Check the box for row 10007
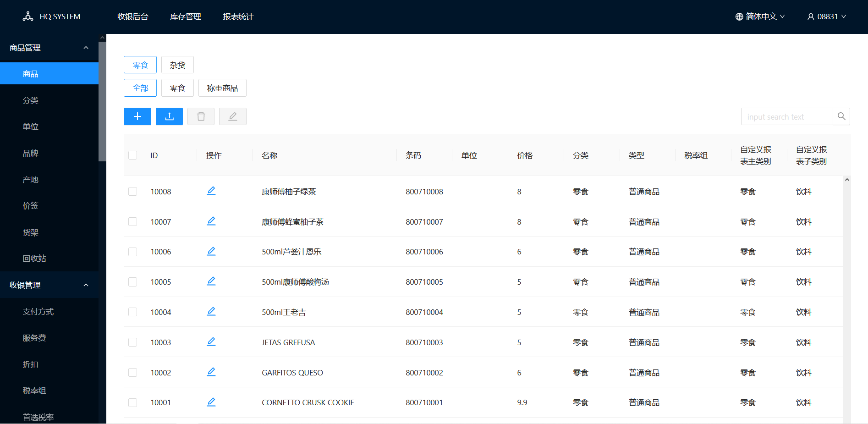The width and height of the screenshot is (868, 424). tap(133, 221)
